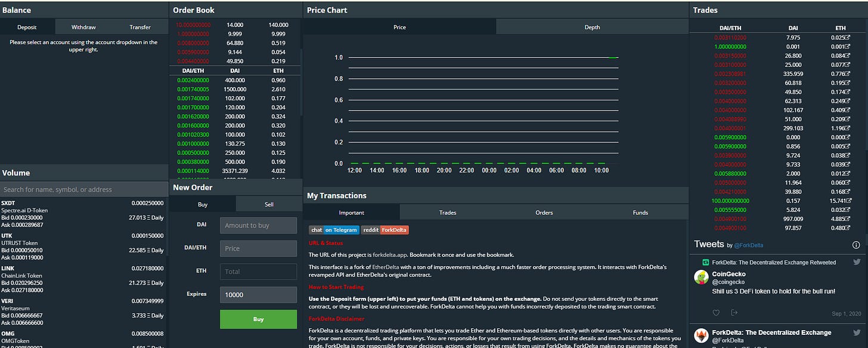Viewport: 868px width, 348px height.
Task: Select the SXDT token in Volume list
Action: [x=83, y=214]
